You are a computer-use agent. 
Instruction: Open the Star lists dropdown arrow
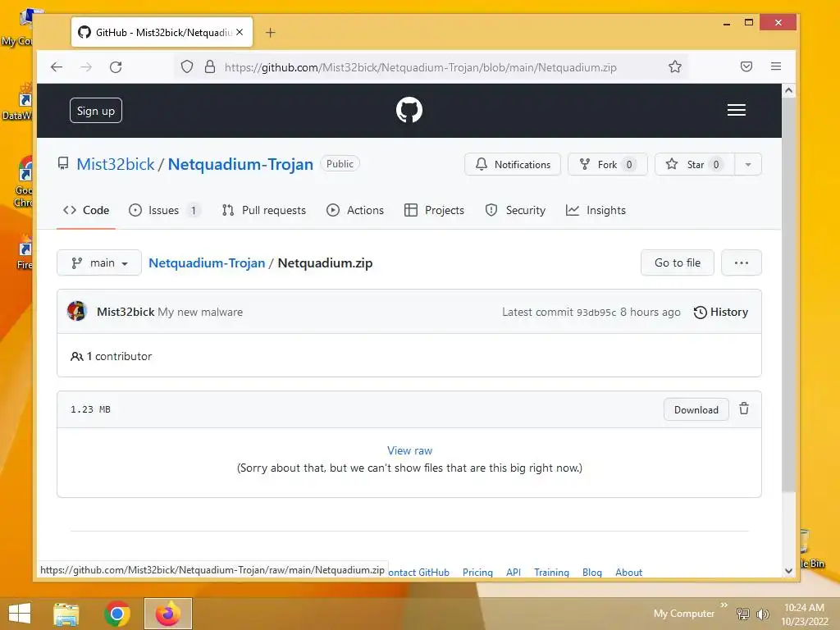point(748,164)
